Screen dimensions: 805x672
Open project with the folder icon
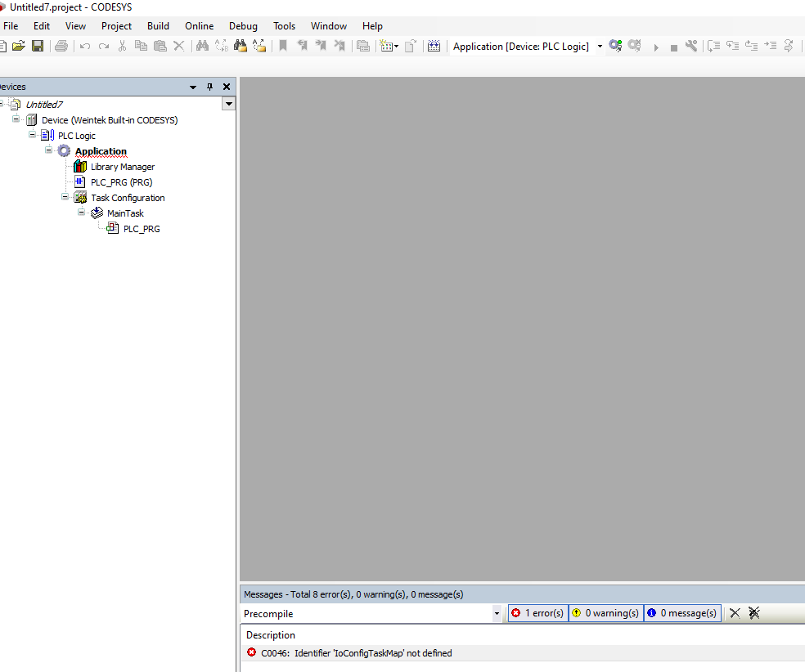coord(19,46)
